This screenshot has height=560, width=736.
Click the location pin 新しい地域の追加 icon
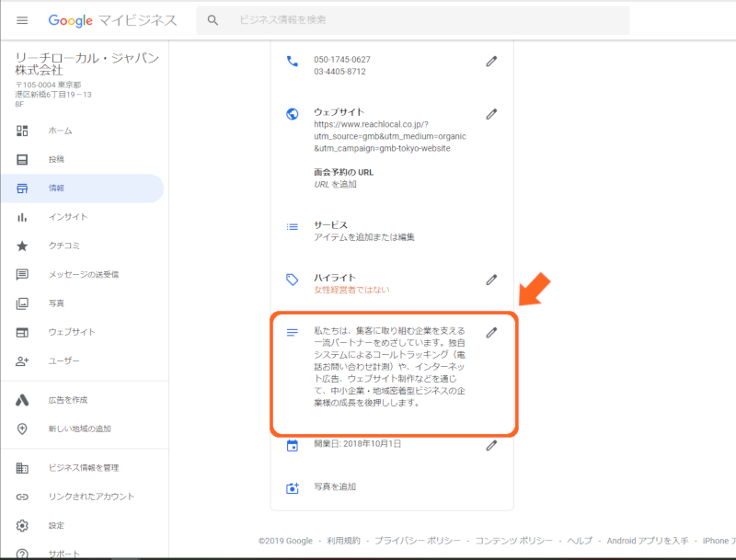tap(22, 429)
